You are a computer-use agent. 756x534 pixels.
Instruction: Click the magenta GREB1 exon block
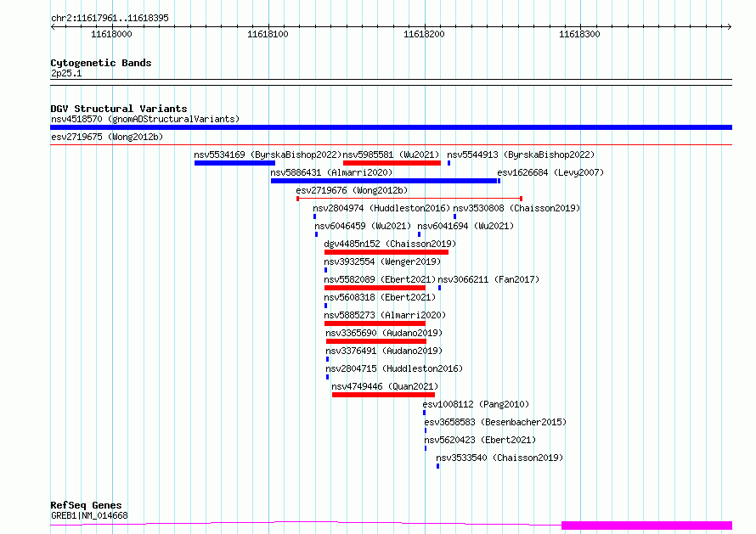[x=646, y=526]
